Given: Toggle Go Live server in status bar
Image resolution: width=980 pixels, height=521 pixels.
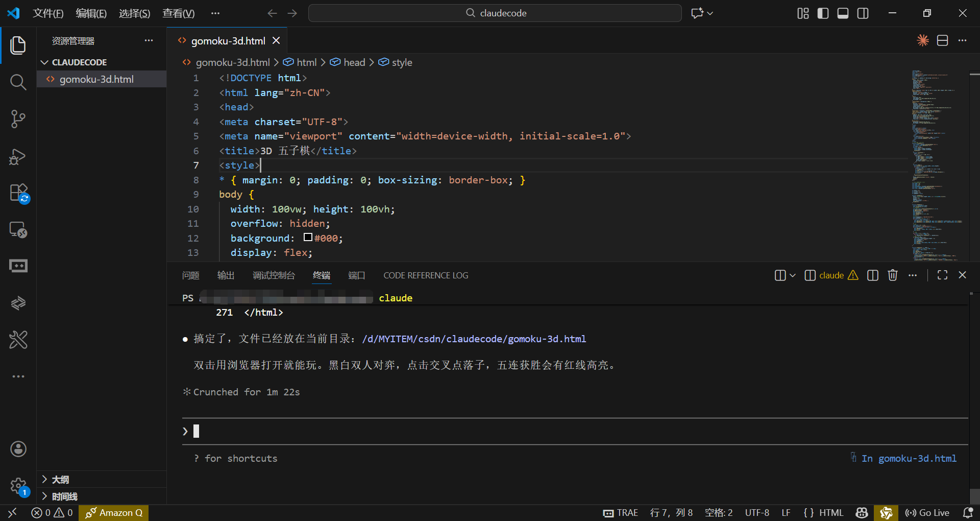Looking at the screenshot, I should [x=927, y=513].
